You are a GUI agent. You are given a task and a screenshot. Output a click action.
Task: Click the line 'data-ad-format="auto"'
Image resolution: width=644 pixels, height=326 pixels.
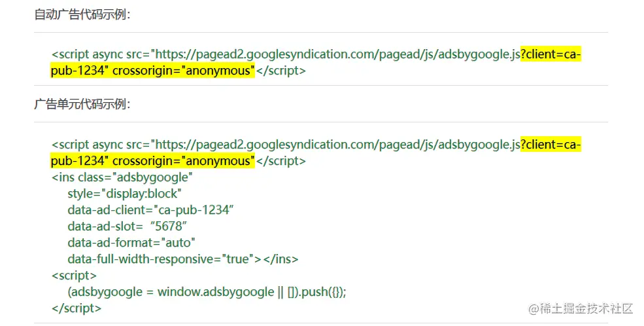tap(131, 243)
